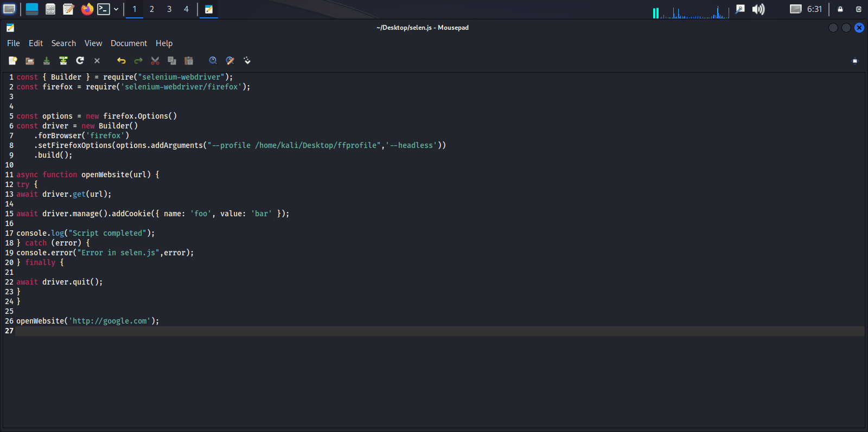Toggle fullscreen icon at toolbar right
Viewport: 868px width, 432px height.
855,61
